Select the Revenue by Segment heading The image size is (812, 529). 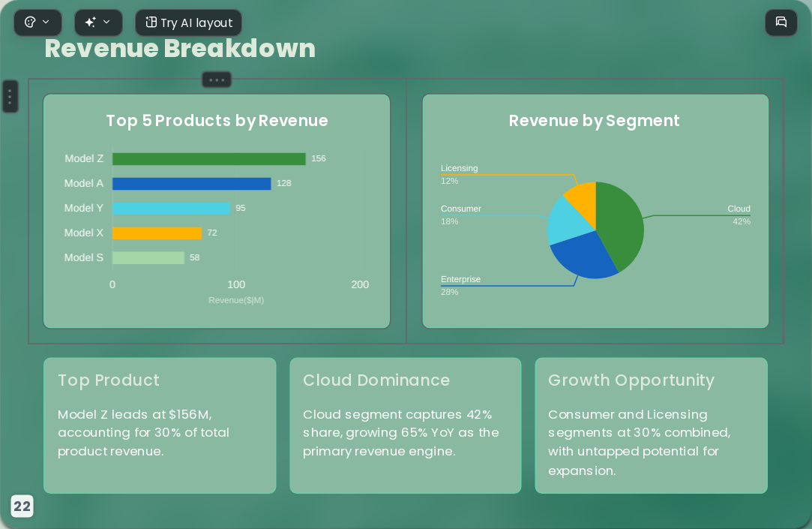tap(594, 121)
